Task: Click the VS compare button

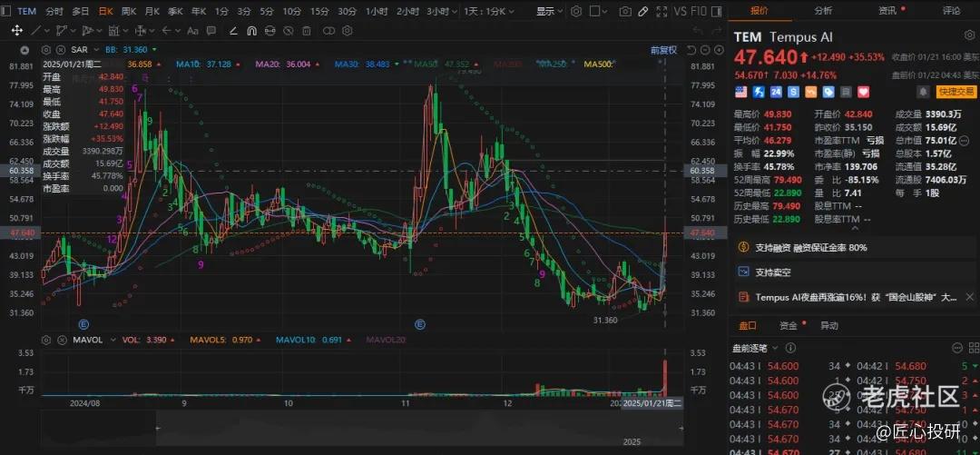Action: [x=681, y=11]
